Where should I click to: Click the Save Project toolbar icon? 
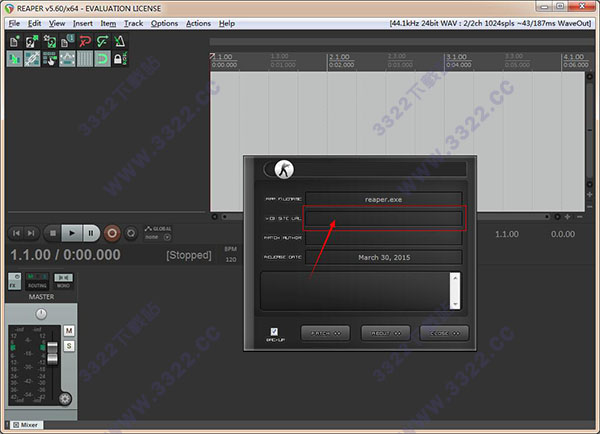tap(50, 41)
